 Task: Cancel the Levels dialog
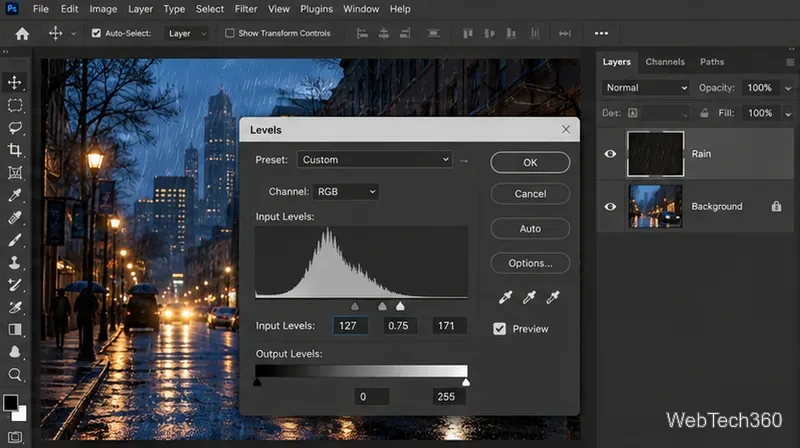(530, 194)
